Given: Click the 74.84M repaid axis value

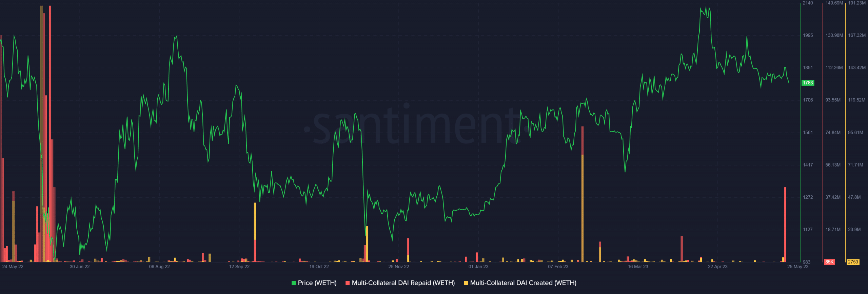Looking at the screenshot, I should (x=833, y=133).
